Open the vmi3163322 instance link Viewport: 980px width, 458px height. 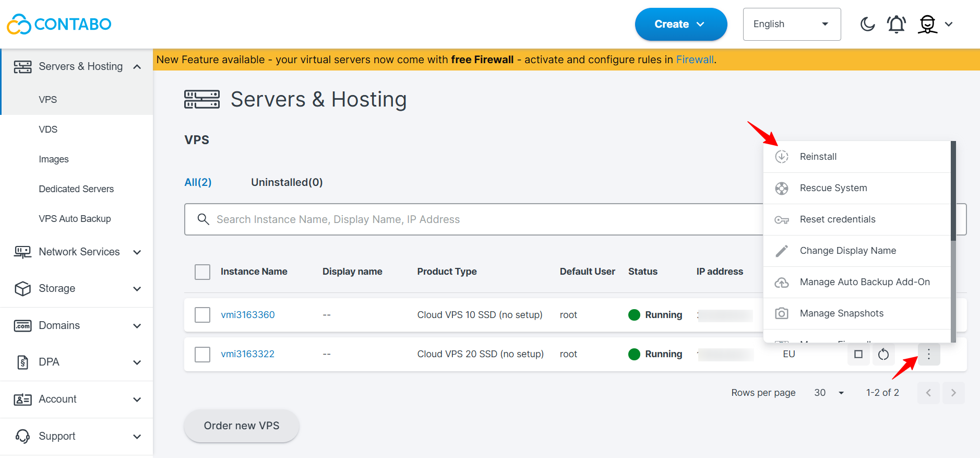point(248,354)
